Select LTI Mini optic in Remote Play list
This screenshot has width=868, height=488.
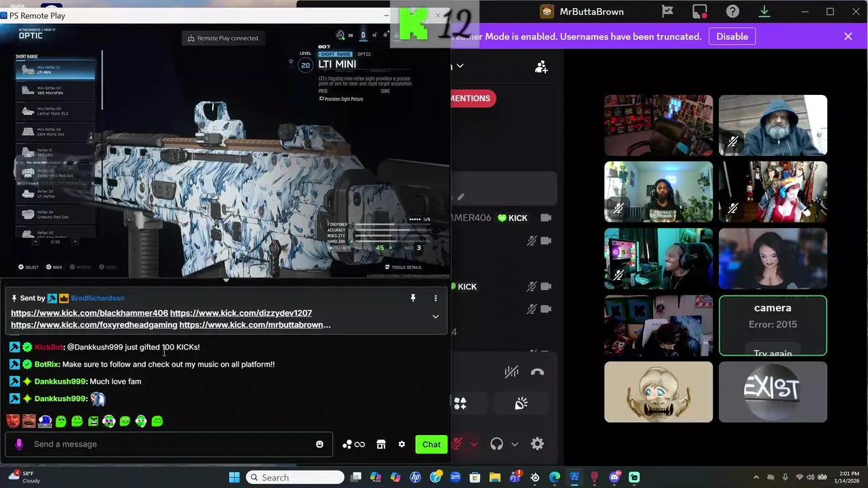(56, 70)
